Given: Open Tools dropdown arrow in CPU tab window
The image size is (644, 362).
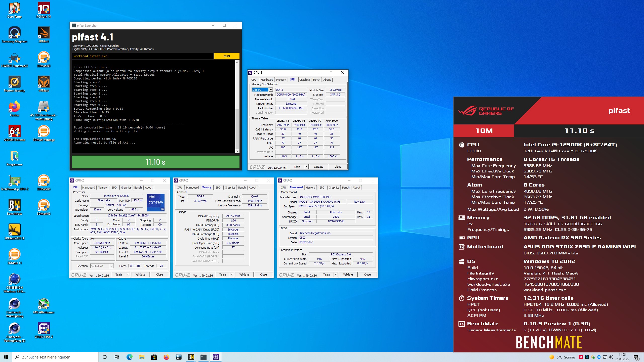Looking at the screenshot, I should (128, 275).
